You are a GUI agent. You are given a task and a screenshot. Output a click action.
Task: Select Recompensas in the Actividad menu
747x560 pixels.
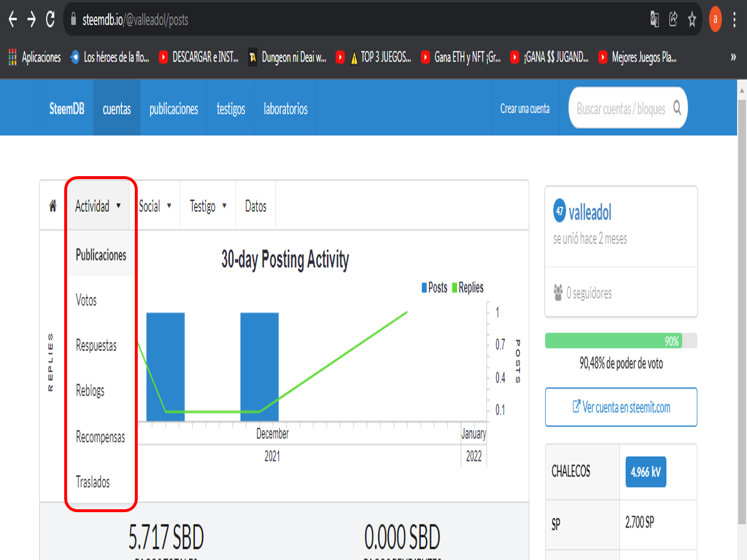[x=101, y=436]
